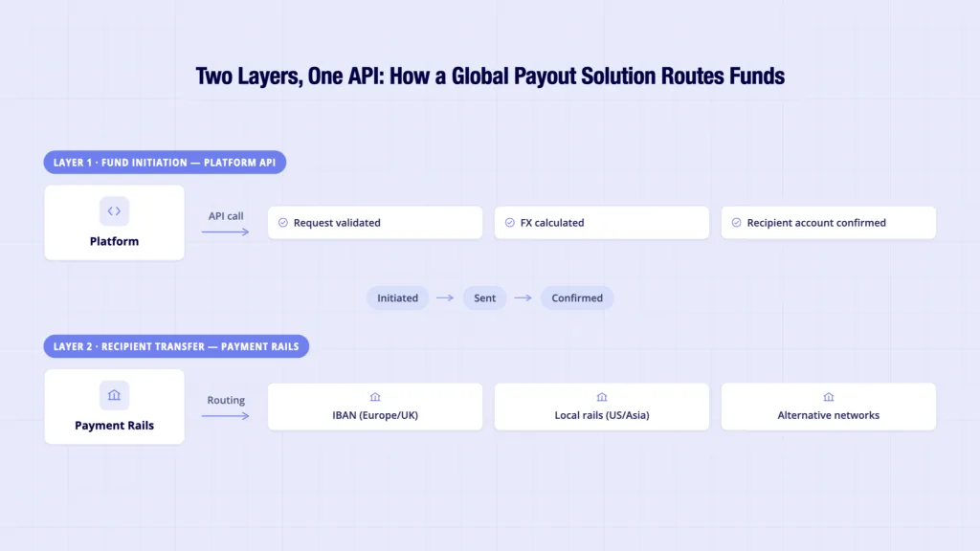Click the arrow under API call
This screenshot has height=551, width=980.
(225, 231)
